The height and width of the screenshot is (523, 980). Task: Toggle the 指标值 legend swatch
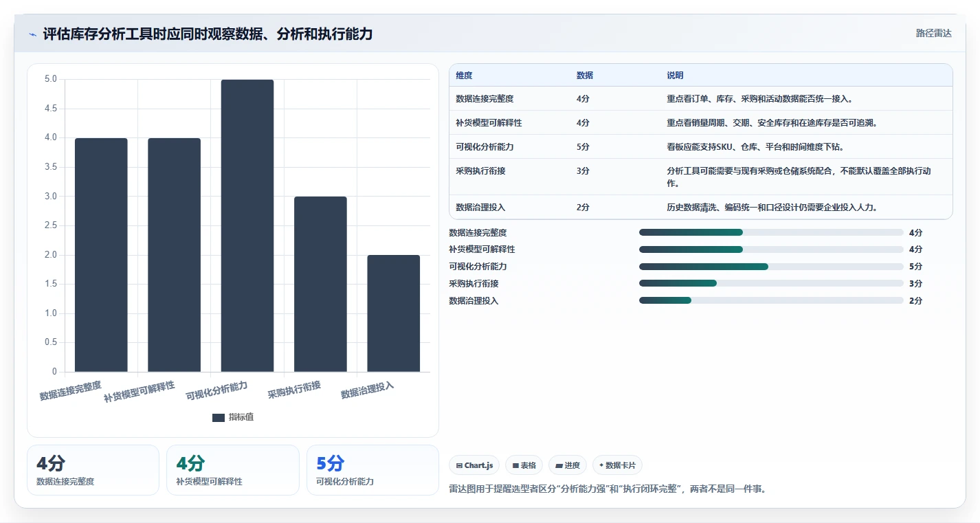pyautogui.click(x=219, y=417)
